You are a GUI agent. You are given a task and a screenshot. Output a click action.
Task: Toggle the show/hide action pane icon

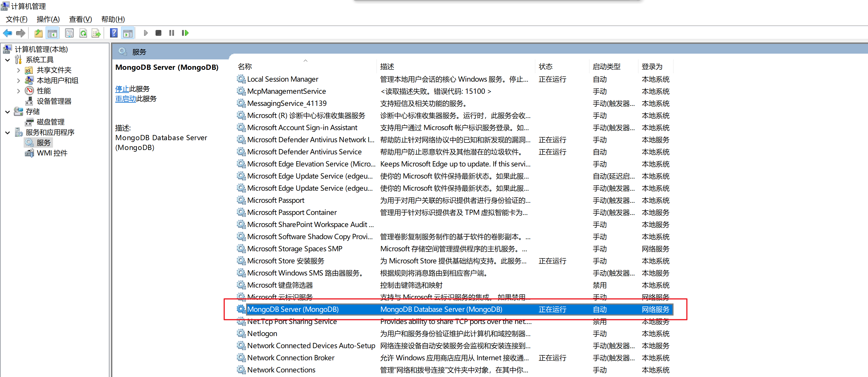[128, 33]
